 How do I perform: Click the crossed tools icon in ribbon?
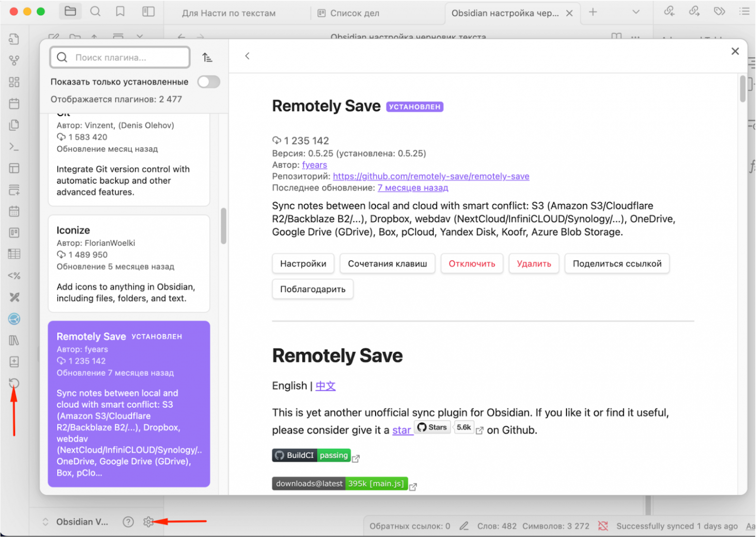coord(14,297)
